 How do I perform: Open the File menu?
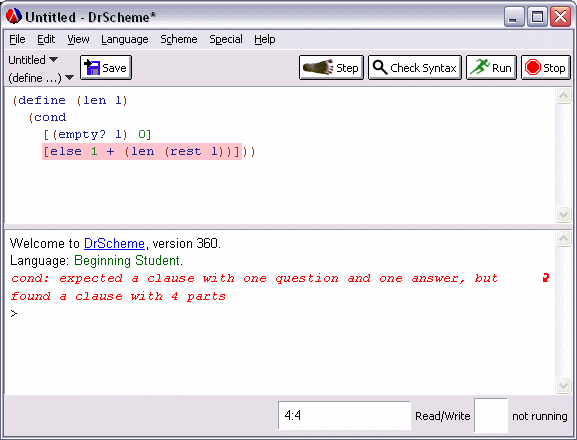point(17,39)
